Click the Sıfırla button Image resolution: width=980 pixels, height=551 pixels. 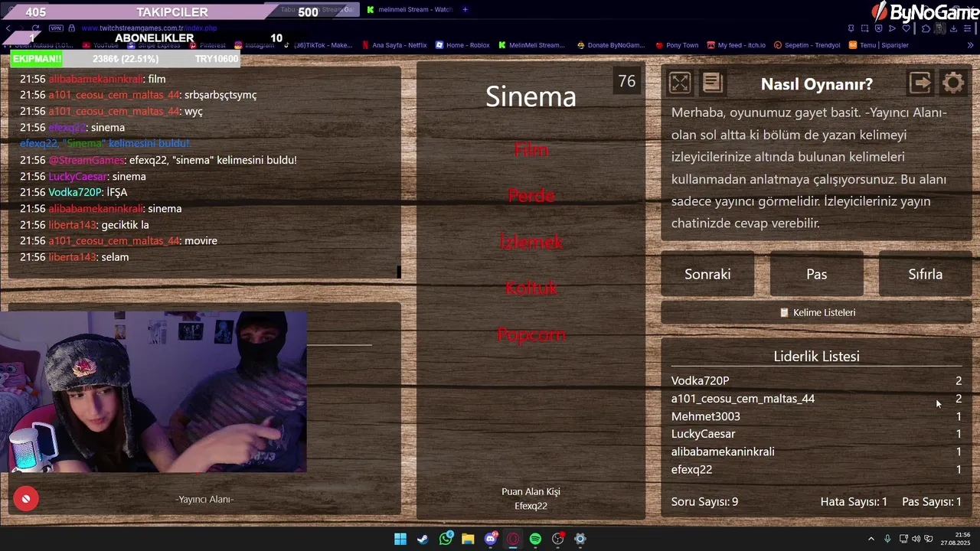click(x=925, y=274)
